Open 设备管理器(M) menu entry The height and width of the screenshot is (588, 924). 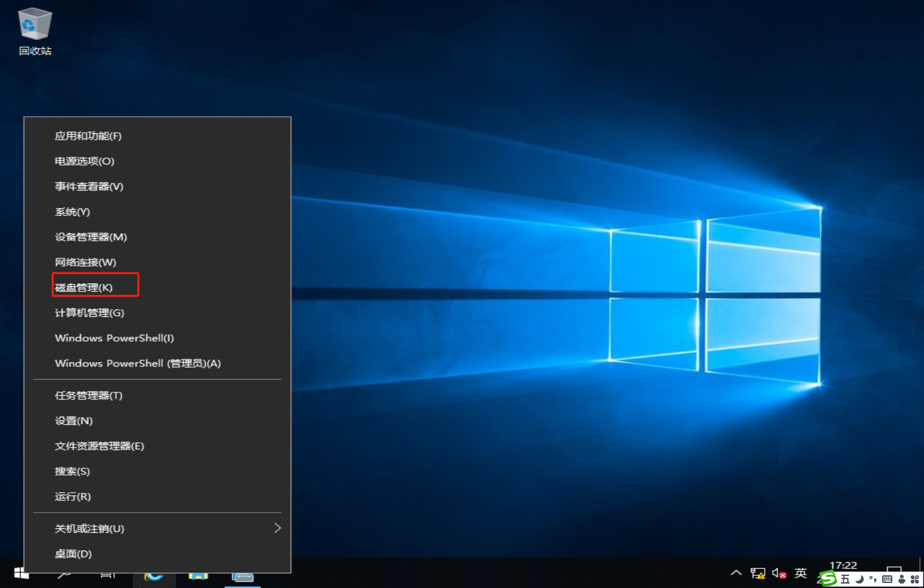pyautogui.click(x=91, y=237)
